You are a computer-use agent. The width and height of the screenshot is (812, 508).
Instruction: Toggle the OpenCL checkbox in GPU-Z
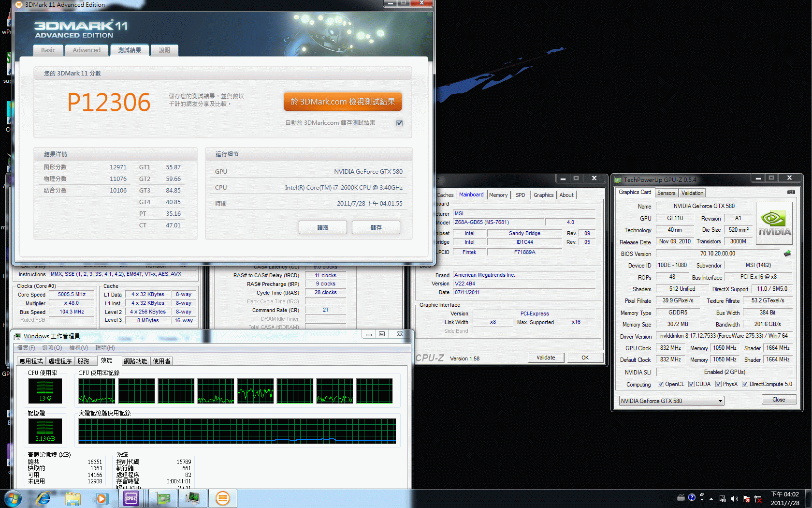click(x=661, y=384)
